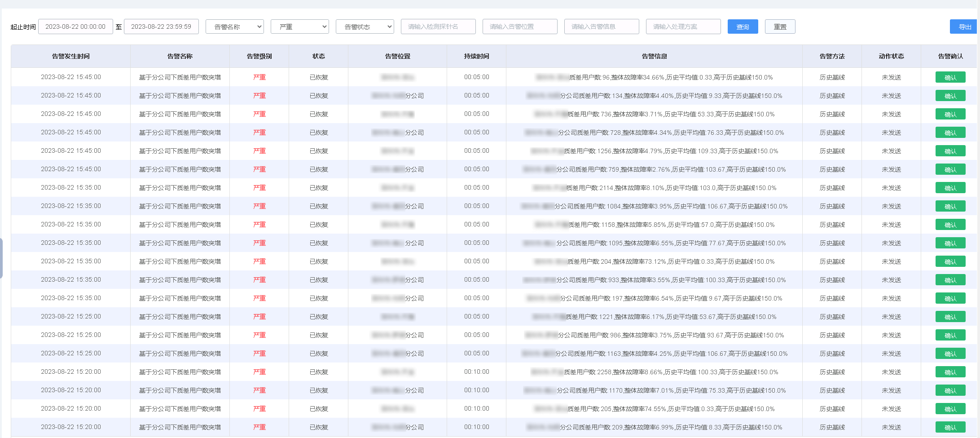980x438 pixels.
Task: Click the 请输入检测探针名 input box
Action: click(438, 27)
